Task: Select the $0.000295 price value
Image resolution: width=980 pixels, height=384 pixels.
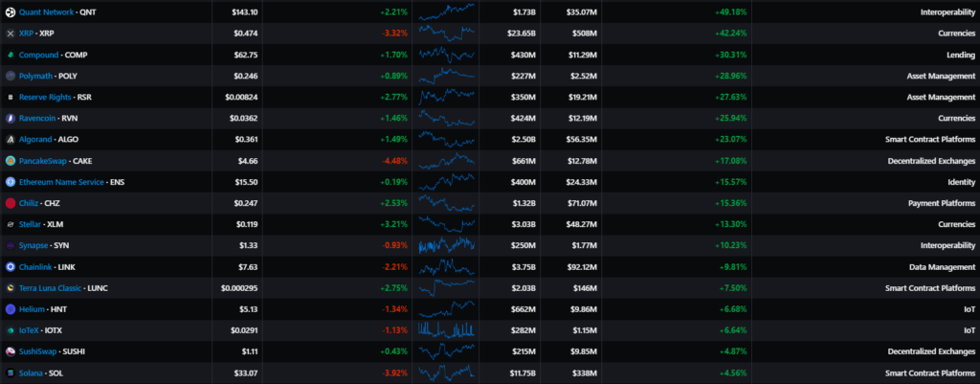Action: click(239, 287)
